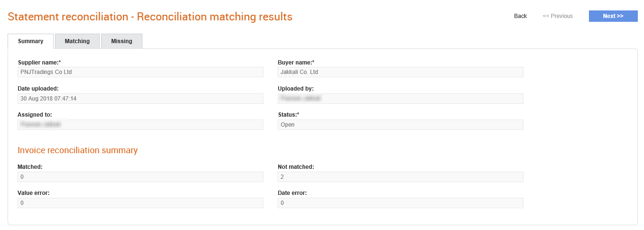
Task: Click the Matched count field
Action: (140, 177)
